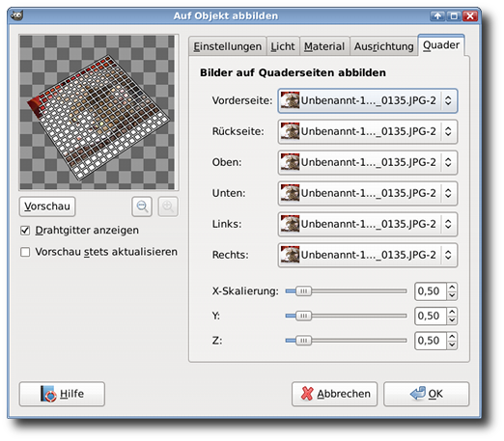
Task: Click the zoom in magnifier icon
Action: click(x=168, y=207)
